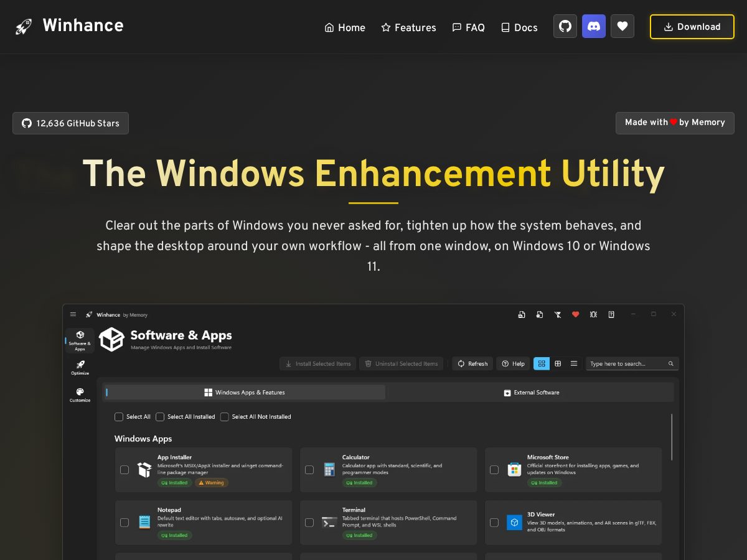This screenshot has height=560, width=747.
Task: Focus the Type here to search field
Action: coord(632,363)
